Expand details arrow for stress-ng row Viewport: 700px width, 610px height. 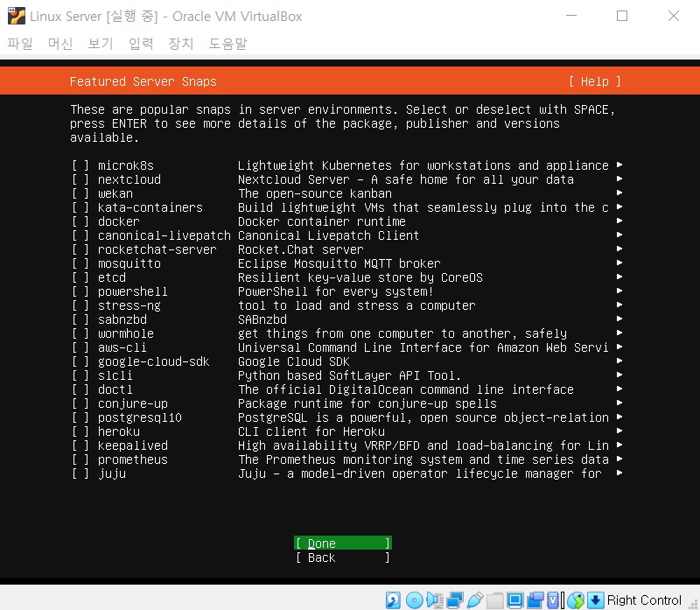619,305
